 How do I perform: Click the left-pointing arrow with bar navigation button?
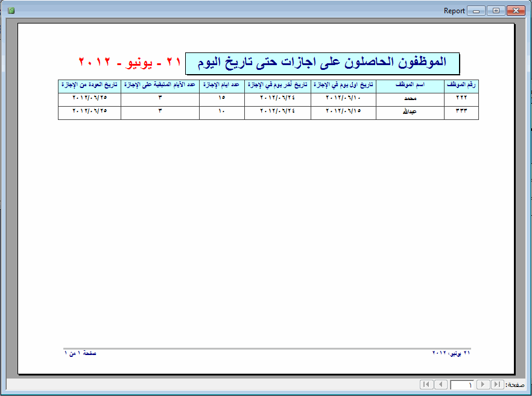(426, 385)
